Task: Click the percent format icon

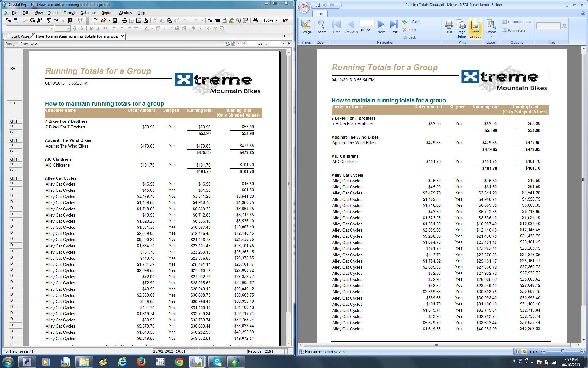Action: tap(207, 29)
